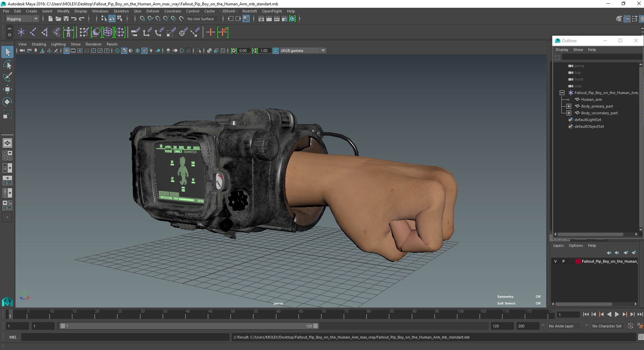Image resolution: width=644 pixels, height=350 pixels.
Task: Click the red layer color swatch
Action: [x=578, y=261]
